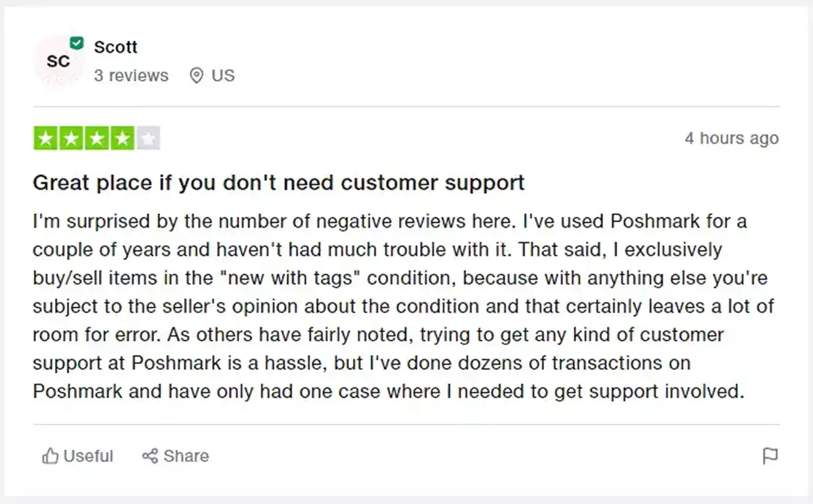Click the Useful button label
The width and height of the screenshot is (813, 504).
pyautogui.click(x=87, y=456)
